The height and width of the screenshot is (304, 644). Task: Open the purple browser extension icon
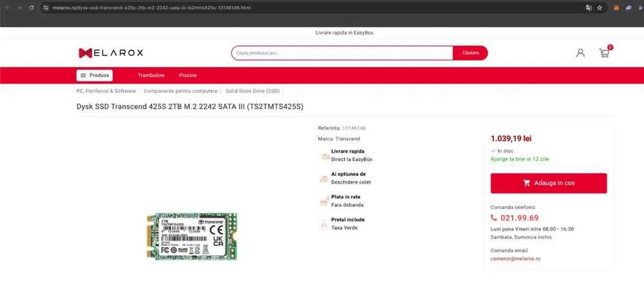[629, 8]
